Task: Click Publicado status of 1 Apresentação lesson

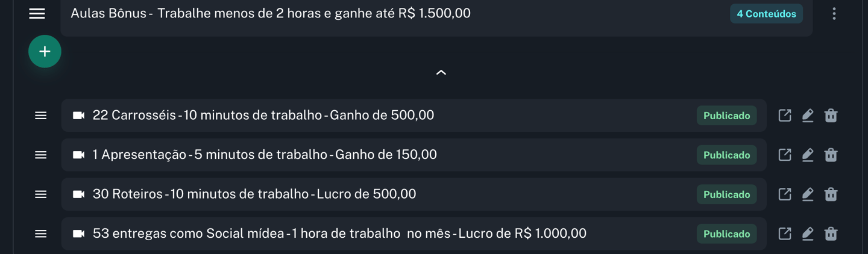Action: click(726, 155)
